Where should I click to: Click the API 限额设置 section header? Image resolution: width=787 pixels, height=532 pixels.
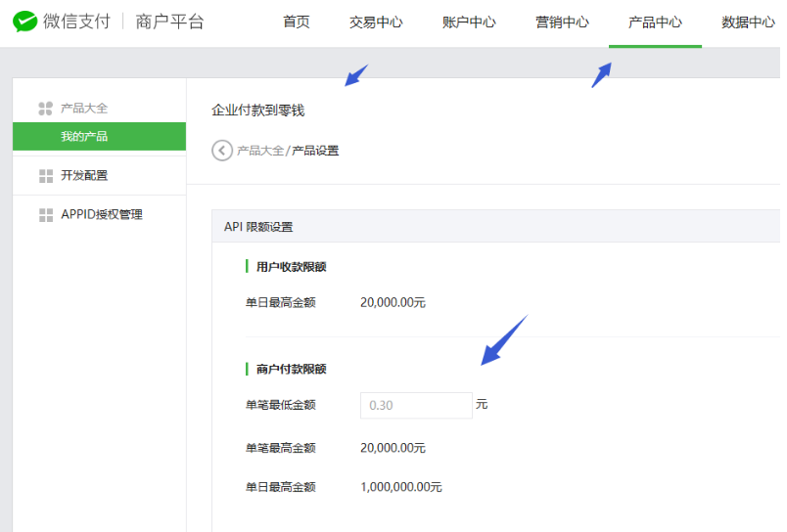point(258,227)
